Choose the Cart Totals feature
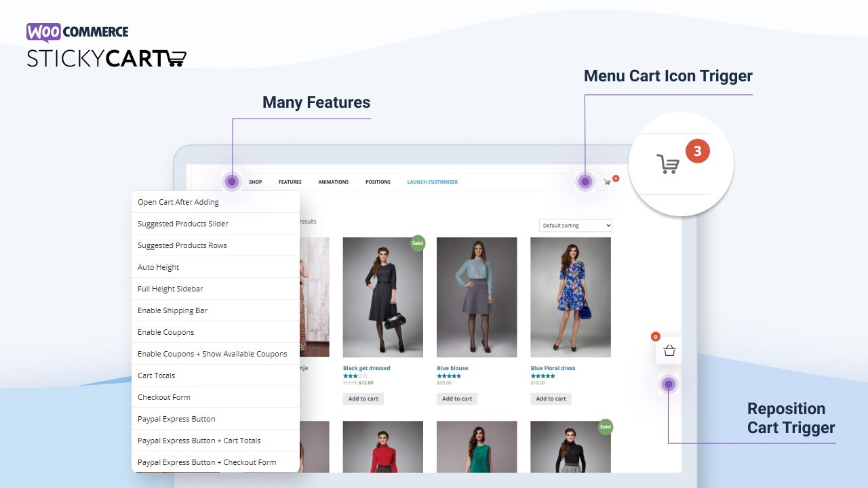 pos(215,375)
